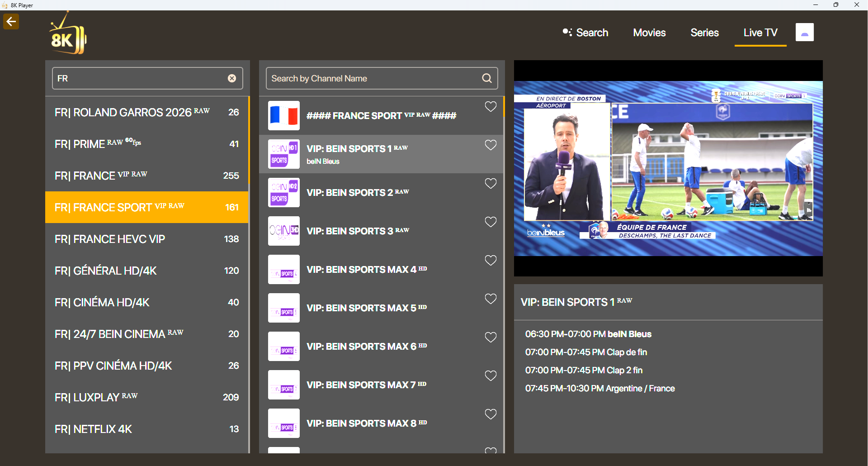Select FR| PRIME RAW 60fps category
Image resolution: width=868 pixels, height=466 pixels.
(147, 144)
